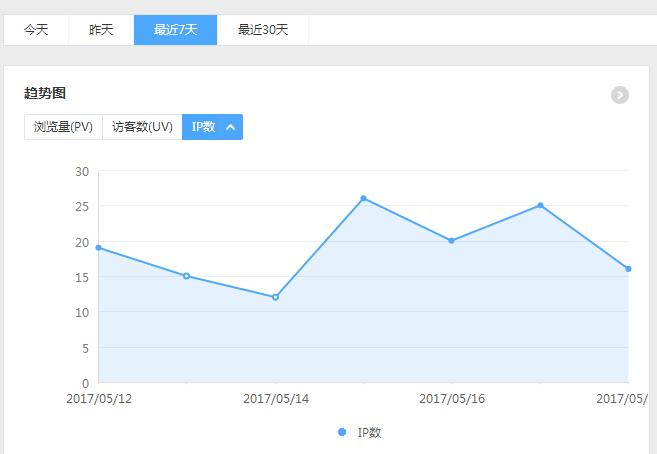The width and height of the screenshot is (657, 454).
Task: Click the 趋势图 panel title
Action: [x=45, y=94]
